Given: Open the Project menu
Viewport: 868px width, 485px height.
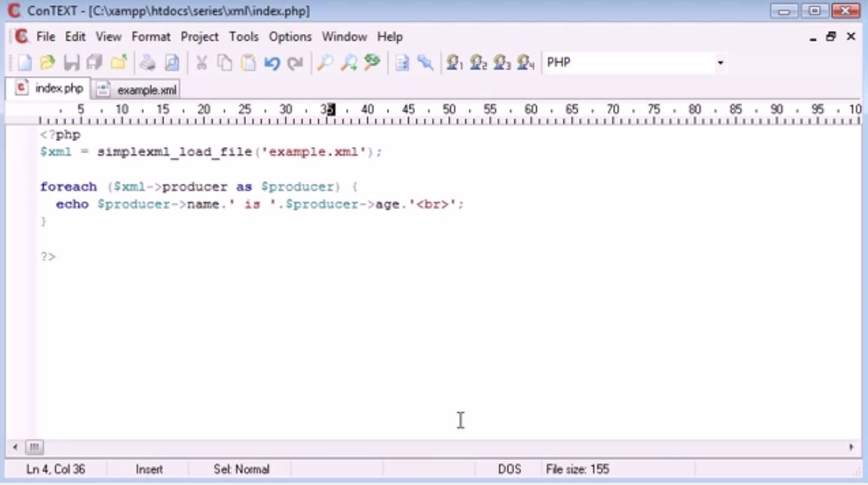Looking at the screenshot, I should (199, 36).
